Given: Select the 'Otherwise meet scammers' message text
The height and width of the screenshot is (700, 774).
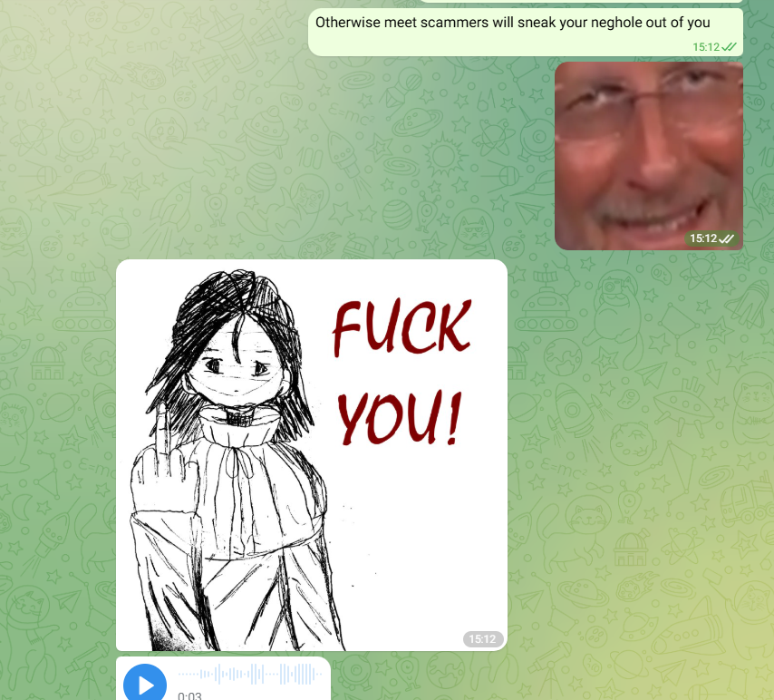Looking at the screenshot, I should [512, 23].
